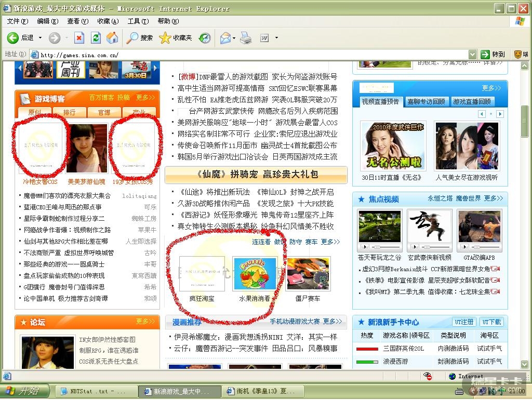Click 无名公测啦 live broadcast image
Image resolution: width=532 pixels, height=400 pixels.
point(393,146)
